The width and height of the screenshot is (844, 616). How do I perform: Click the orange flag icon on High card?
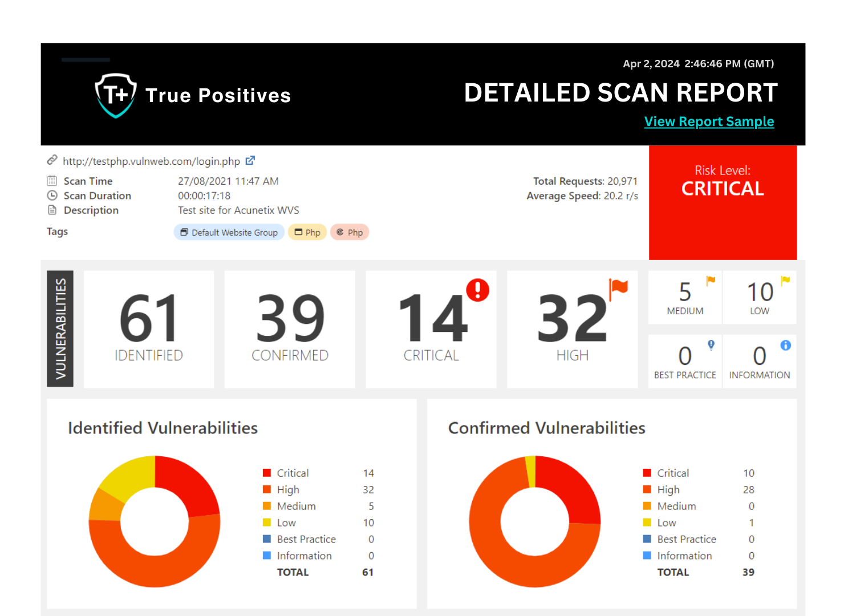coord(618,289)
